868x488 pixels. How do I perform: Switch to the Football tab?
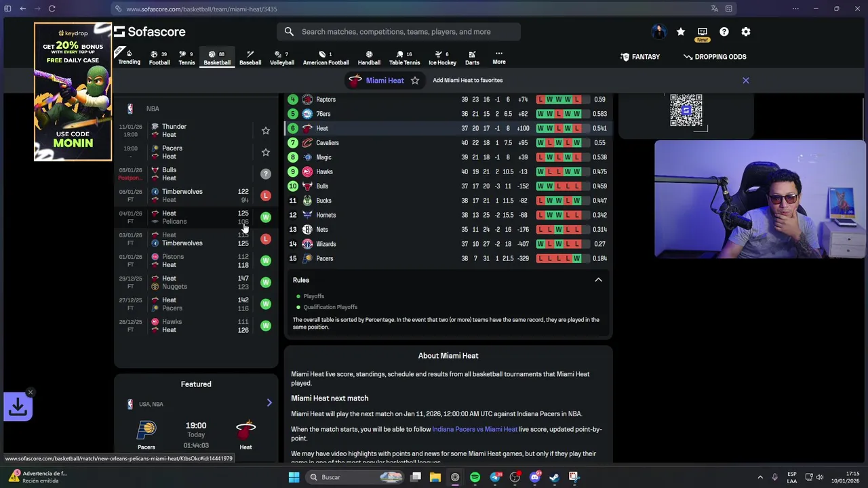pos(159,58)
